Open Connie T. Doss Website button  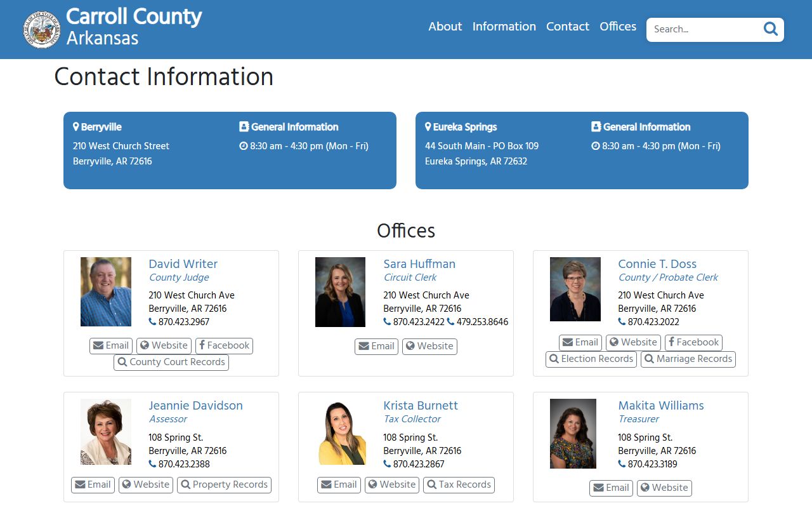[633, 343]
